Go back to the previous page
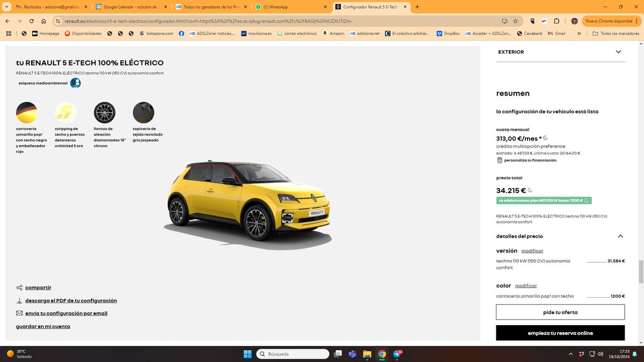644x362 pixels. pos(8,21)
